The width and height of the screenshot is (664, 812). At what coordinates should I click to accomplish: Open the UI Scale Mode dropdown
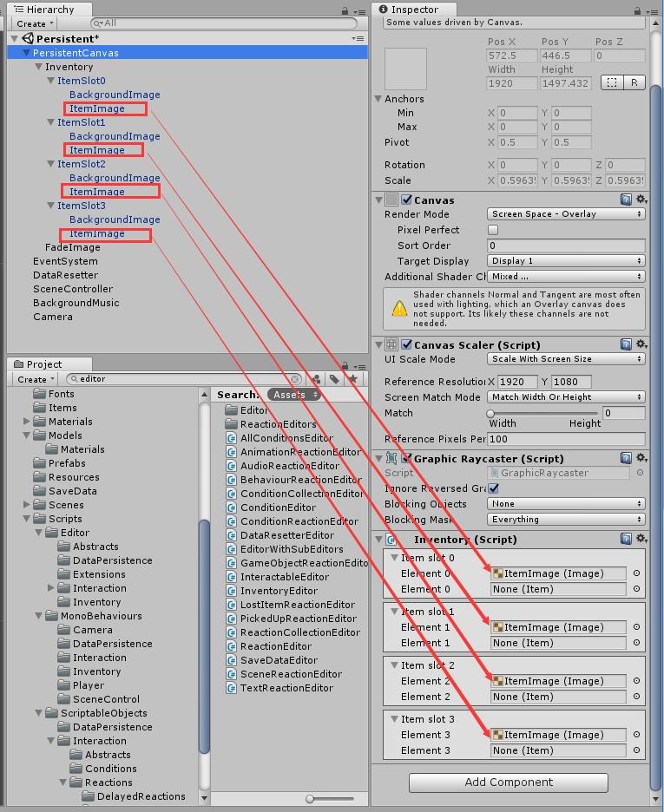coord(566,358)
